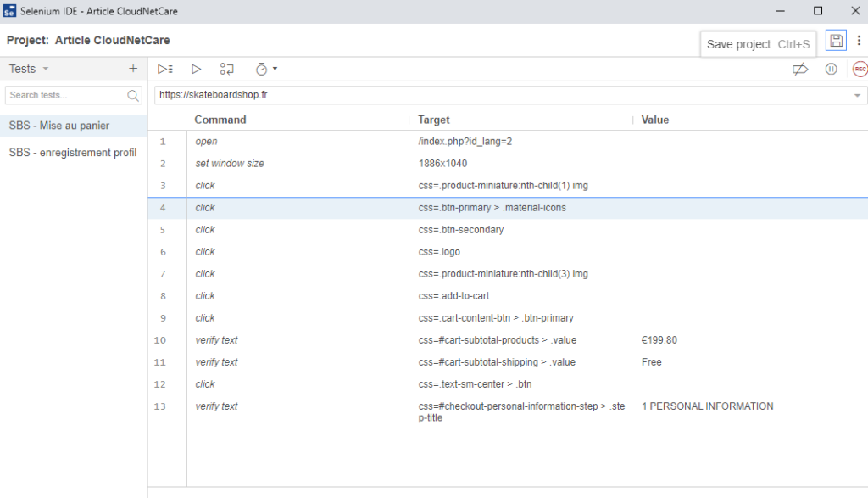
Task: Run all tests in suite
Action: click(x=165, y=70)
